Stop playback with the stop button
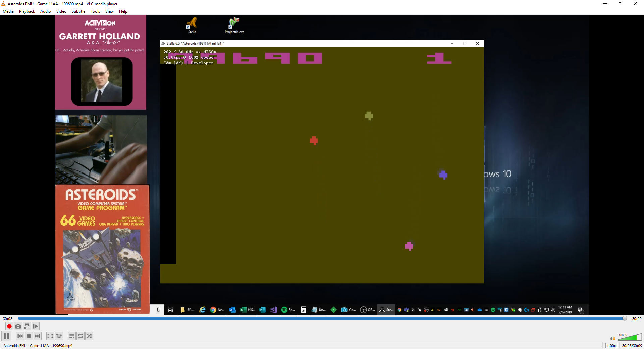 (29, 336)
